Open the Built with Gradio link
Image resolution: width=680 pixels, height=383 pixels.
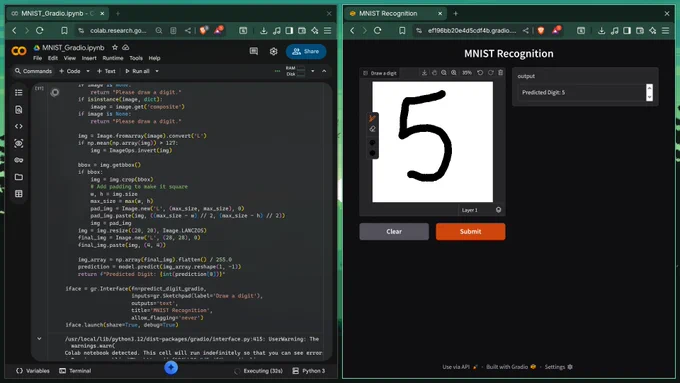pyautogui.click(x=511, y=367)
